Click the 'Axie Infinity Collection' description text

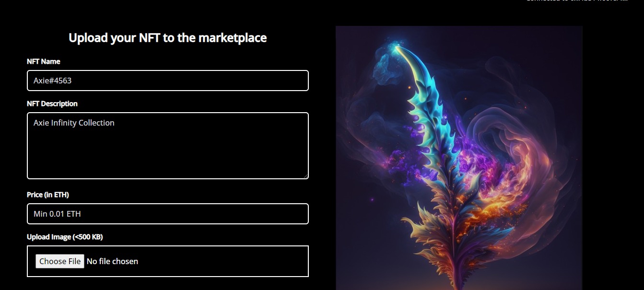[74, 123]
